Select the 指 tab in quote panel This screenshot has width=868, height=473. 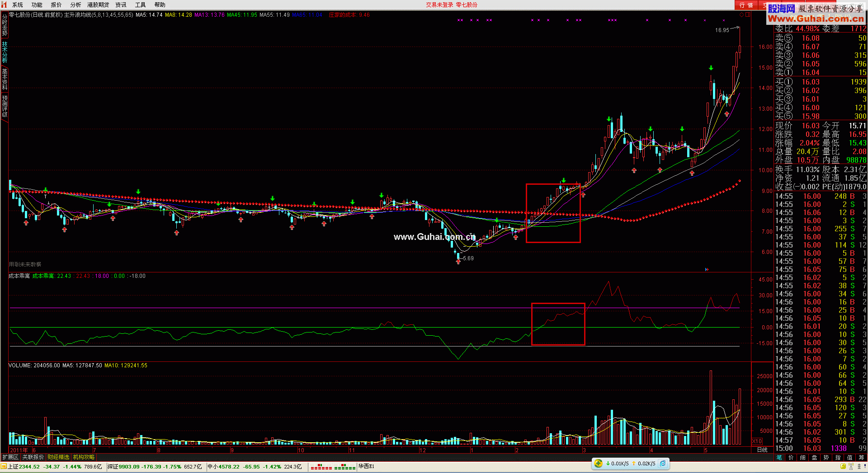[x=838, y=457]
